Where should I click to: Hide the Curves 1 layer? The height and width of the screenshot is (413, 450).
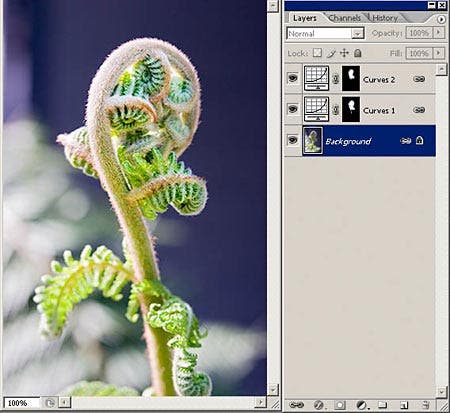pos(293,109)
